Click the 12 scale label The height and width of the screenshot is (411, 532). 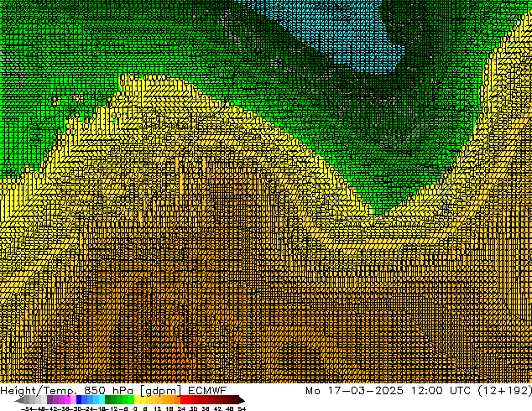[157, 408]
